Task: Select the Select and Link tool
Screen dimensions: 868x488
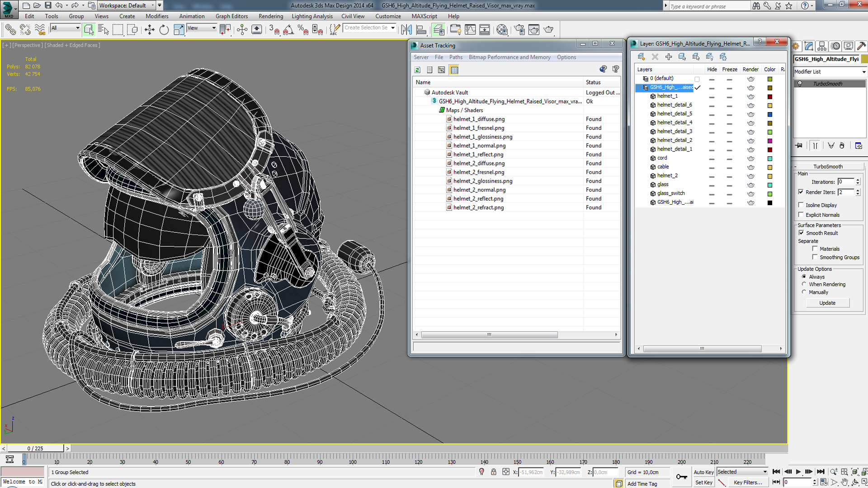Action: pos(10,30)
